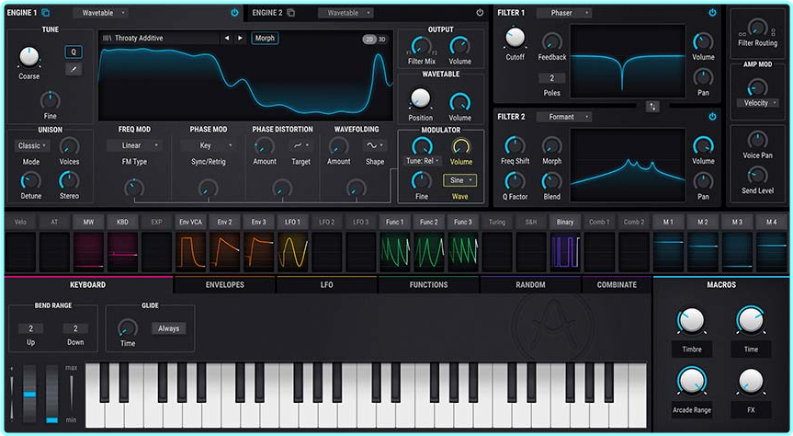This screenshot has height=436, width=793.
Task: Toggle Filter 1 power button
Action: pos(712,13)
